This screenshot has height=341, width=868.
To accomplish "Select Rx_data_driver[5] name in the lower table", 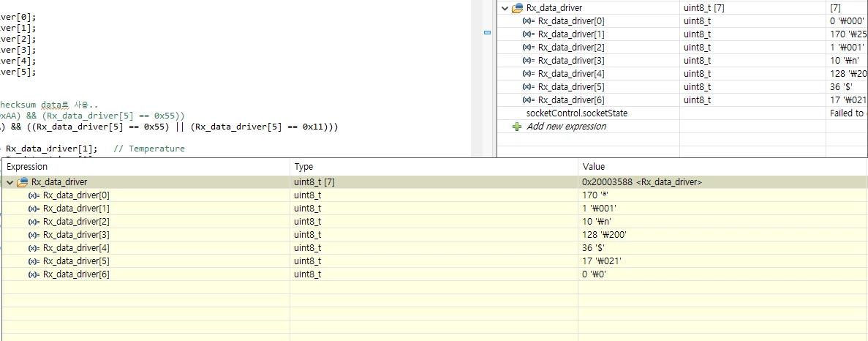I will pyautogui.click(x=76, y=261).
